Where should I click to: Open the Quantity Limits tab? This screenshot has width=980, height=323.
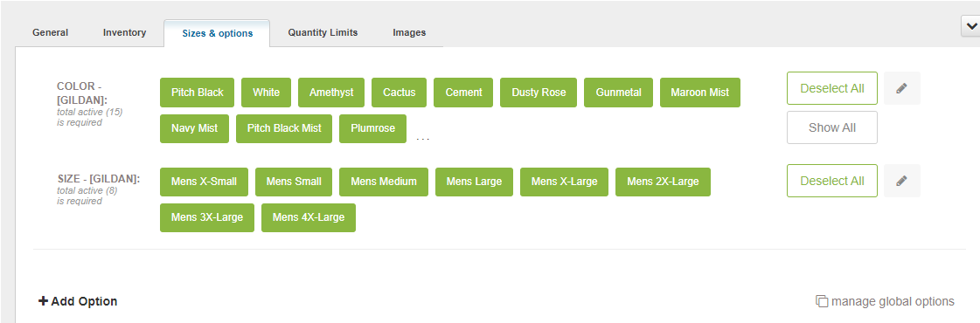[323, 32]
